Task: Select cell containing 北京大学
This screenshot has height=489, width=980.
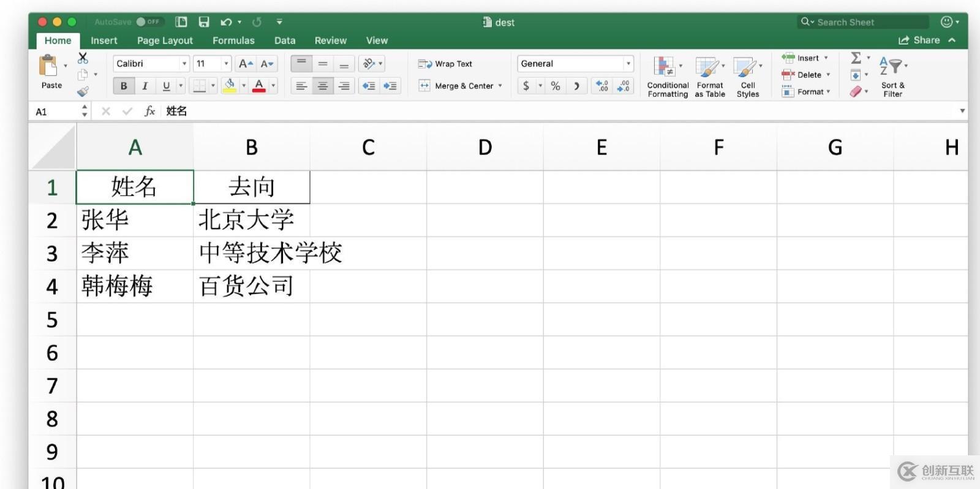Action: click(252, 220)
